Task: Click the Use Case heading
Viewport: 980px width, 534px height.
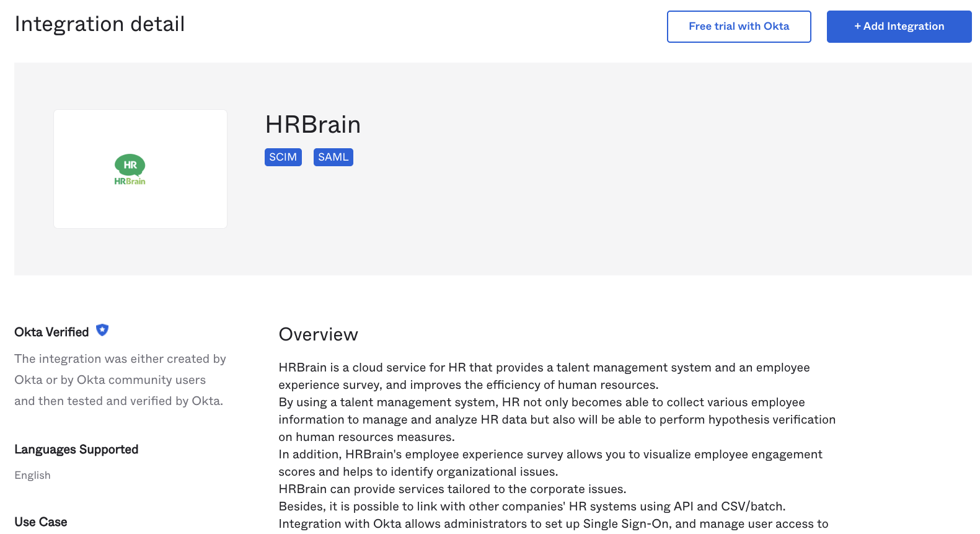Action: click(x=41, y=522)
